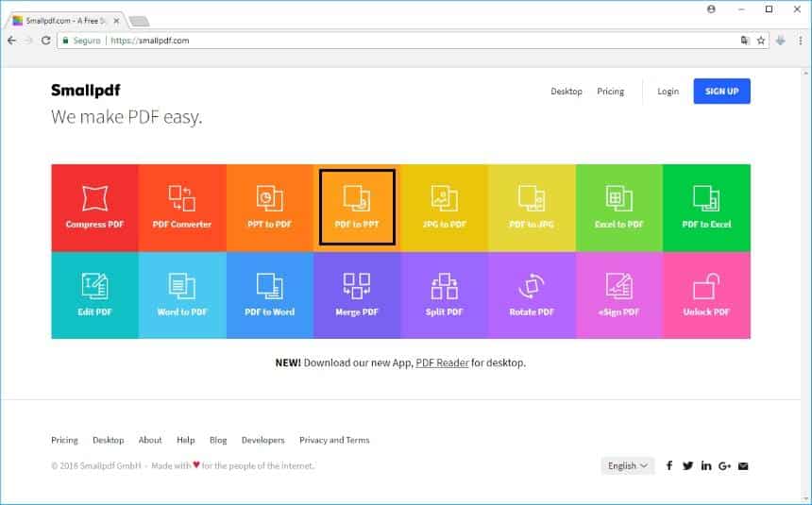Open the Rotate PDF tool
The width and height of the screenshot is (812, 505).
tap(532, 295)
